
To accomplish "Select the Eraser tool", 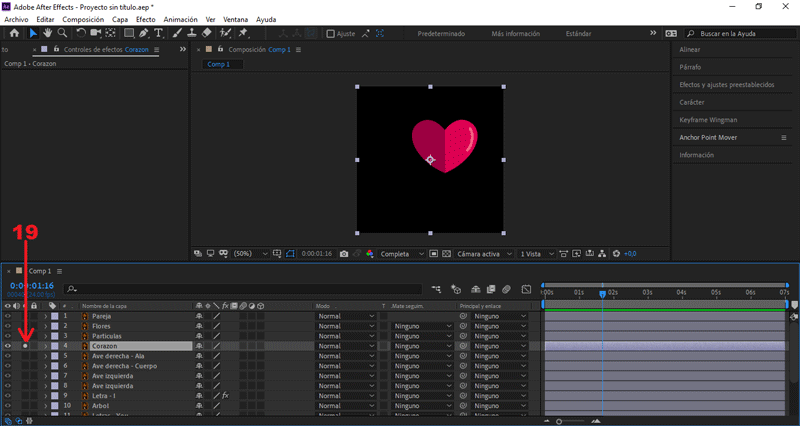I will click(206, 33).
